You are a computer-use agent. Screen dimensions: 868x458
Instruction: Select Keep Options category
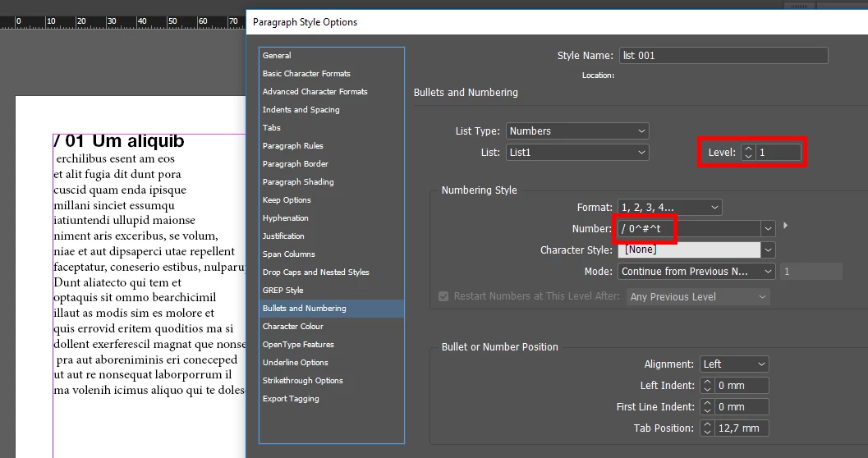pyautogui.click(x=331, y=200)
